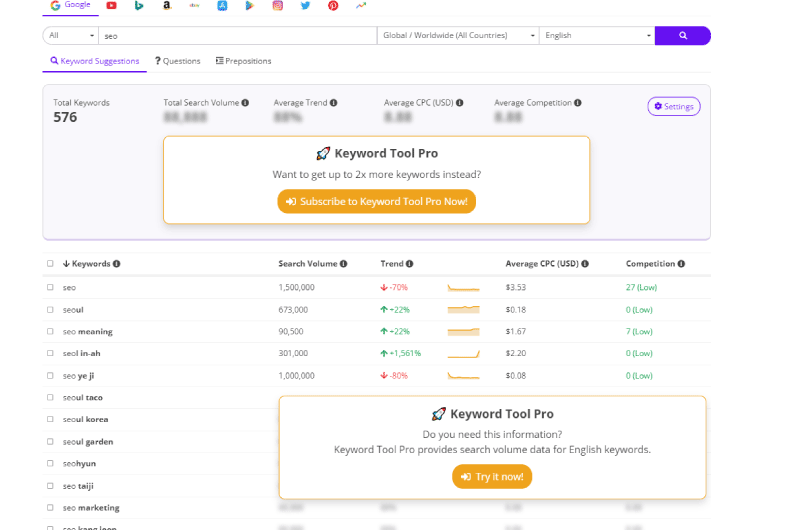The height and width of the screenshot is (530, 800).
Task: Check the box for seo marketing
Action: click(50, 508)
